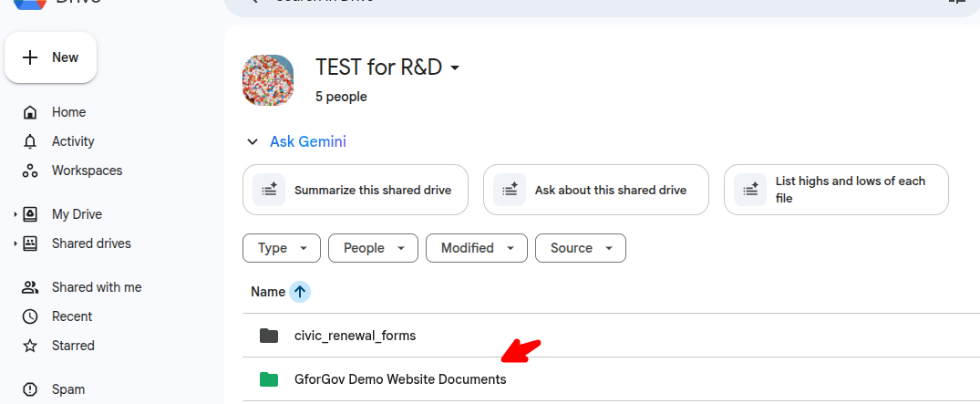Click the Ask about drive sparkle icon

[510, 190]
